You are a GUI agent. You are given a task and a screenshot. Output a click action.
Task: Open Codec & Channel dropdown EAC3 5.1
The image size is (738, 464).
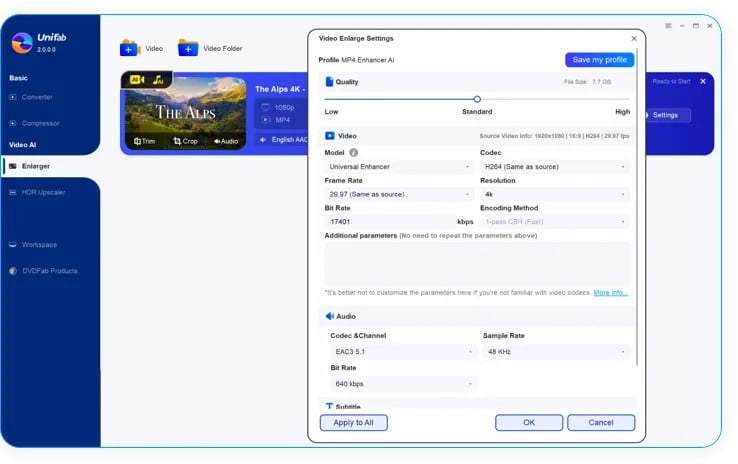click(403, 352)
